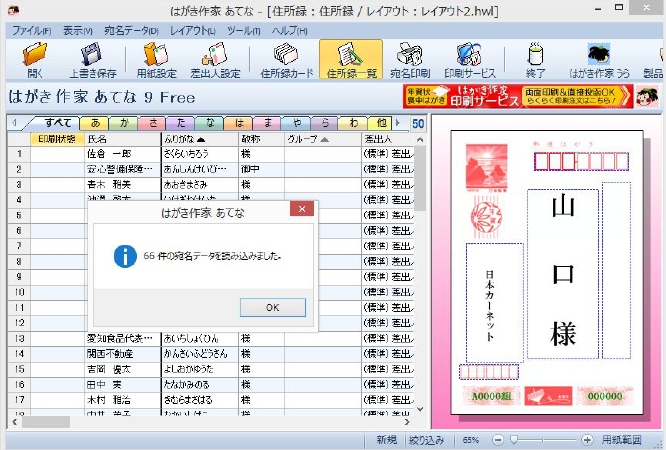Click the 敬称 column header
Viewport: 666px width, 450px height.
click(261, 139)
